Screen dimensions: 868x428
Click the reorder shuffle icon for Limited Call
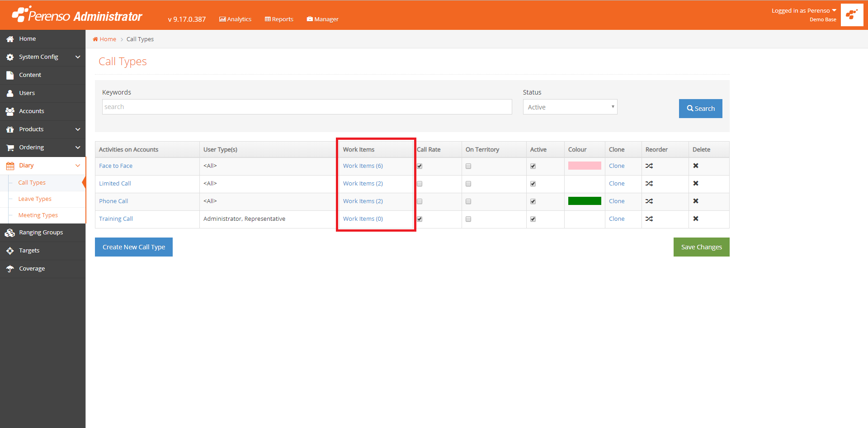pyautogui.click(x=649, y=184)
